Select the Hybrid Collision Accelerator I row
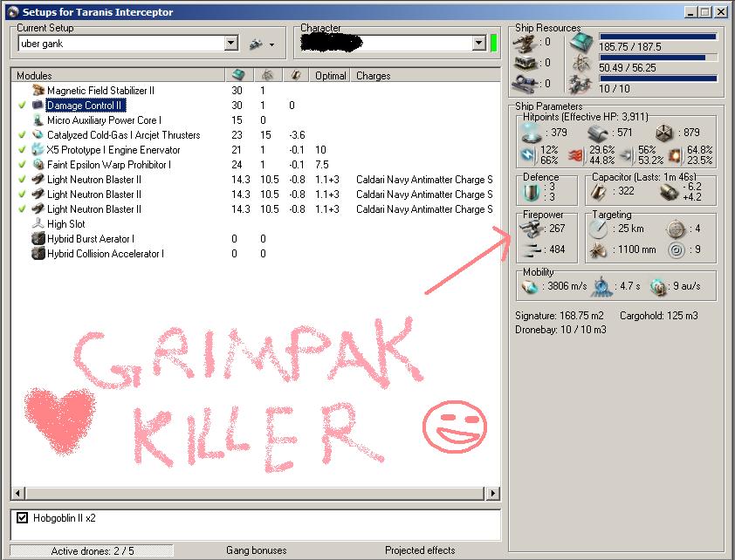The image size is (735, 560). coord(256,254)
